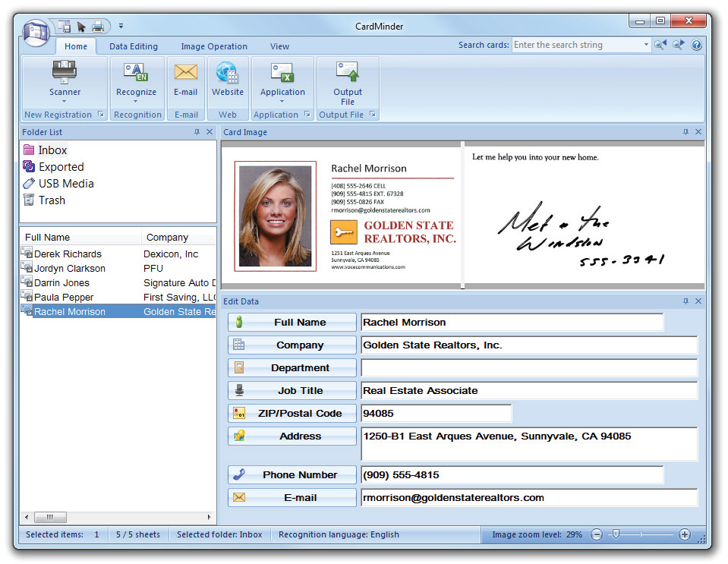
Task: Expand the search cards dropdown arrow
Action: tap(646, 46)
